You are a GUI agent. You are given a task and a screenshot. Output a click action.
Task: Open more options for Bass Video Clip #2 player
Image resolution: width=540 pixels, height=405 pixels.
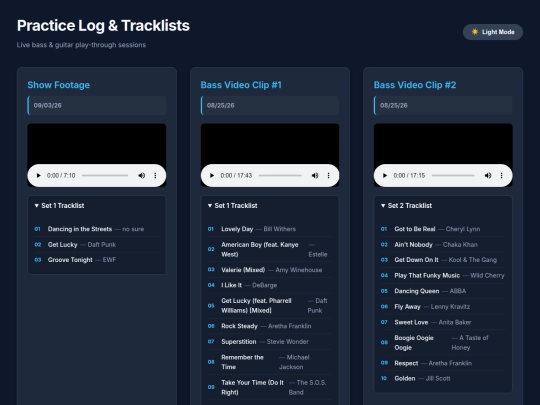501,176
